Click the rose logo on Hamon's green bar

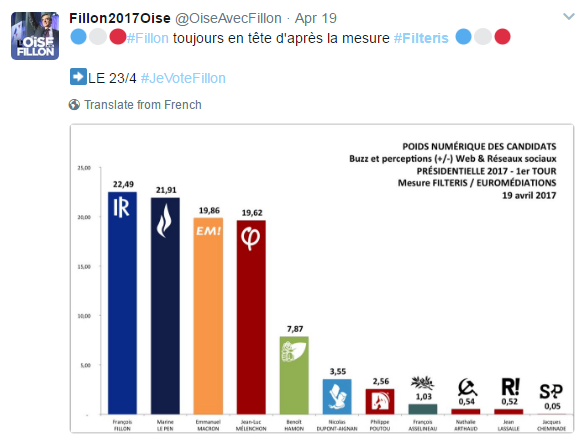pyautogui.click(x=294, y=351)
